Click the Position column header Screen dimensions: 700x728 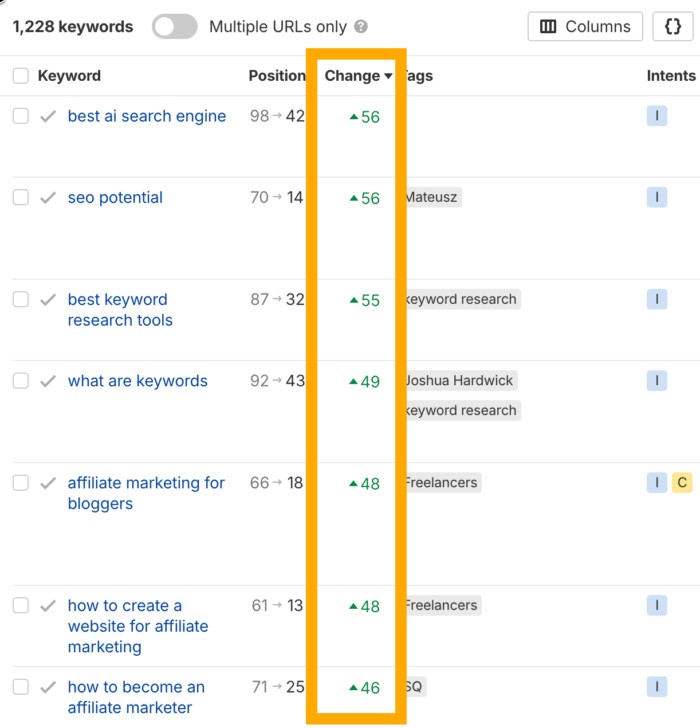click(277, 76)
